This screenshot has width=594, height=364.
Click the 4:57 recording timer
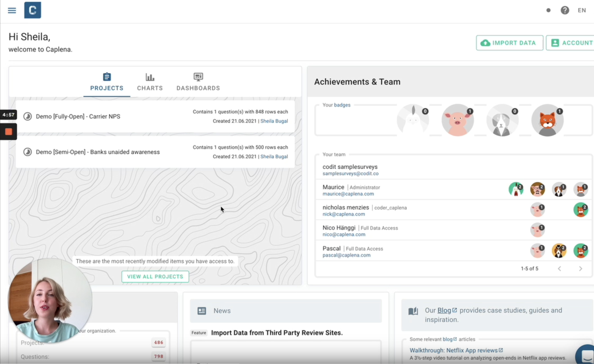8,115
